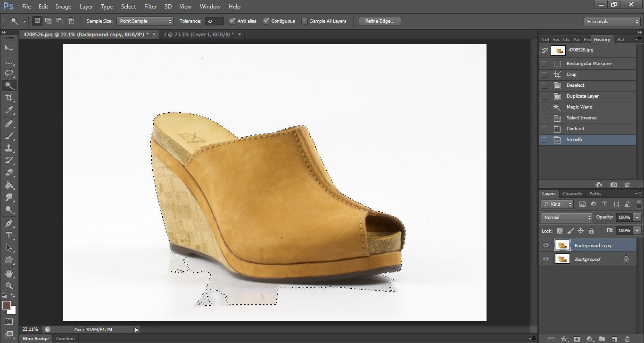Select the Crop tool
The height and width of the screenshot is (343, 644).
click(x=9, y=98)
